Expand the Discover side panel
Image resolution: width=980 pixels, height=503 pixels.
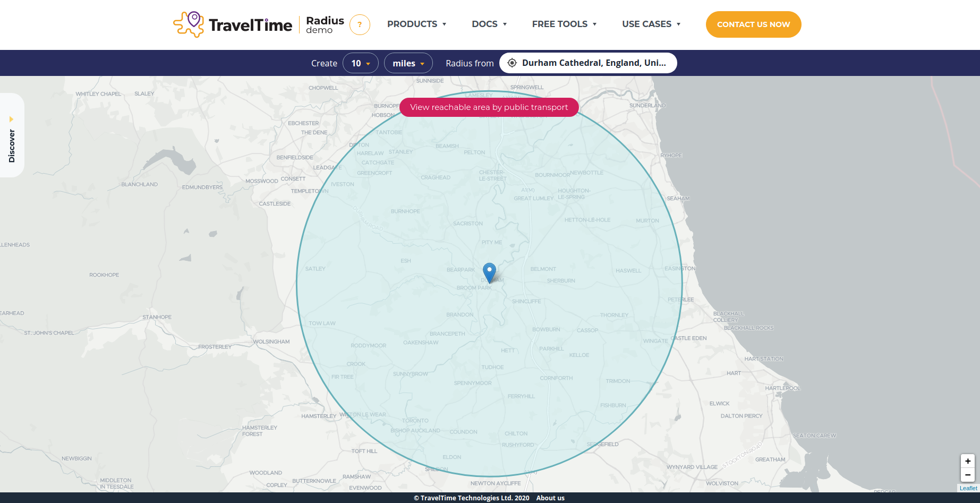12,135
